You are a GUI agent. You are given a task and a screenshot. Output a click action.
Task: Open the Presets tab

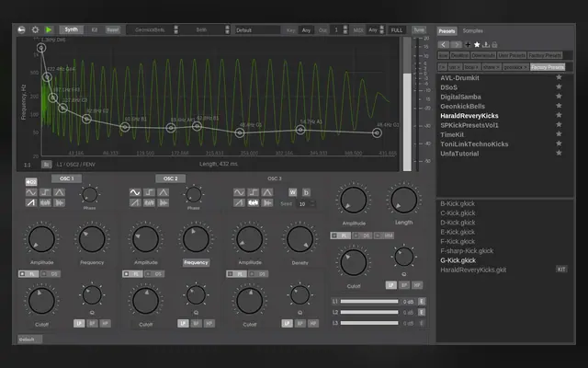pyautogui.click(x=447, y=30)
